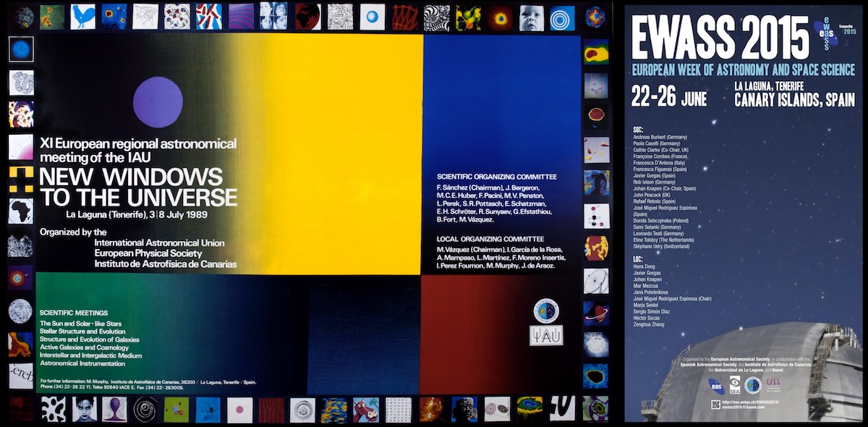Select the cartoon horse tile at bottom
Screen dimensions: 868x427
pyautogui.click(x=365, y=410)
